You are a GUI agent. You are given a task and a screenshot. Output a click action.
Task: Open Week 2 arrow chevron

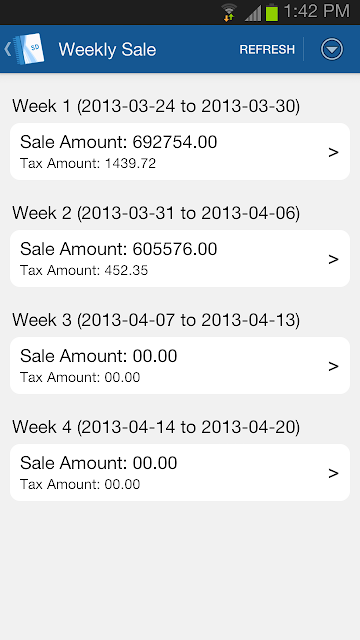coord(333,259)
